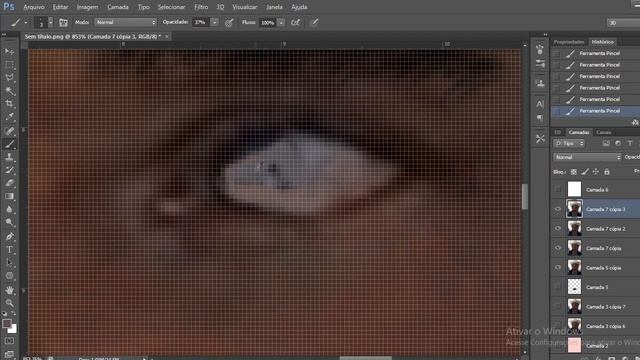Select the Crop tool

9,104
